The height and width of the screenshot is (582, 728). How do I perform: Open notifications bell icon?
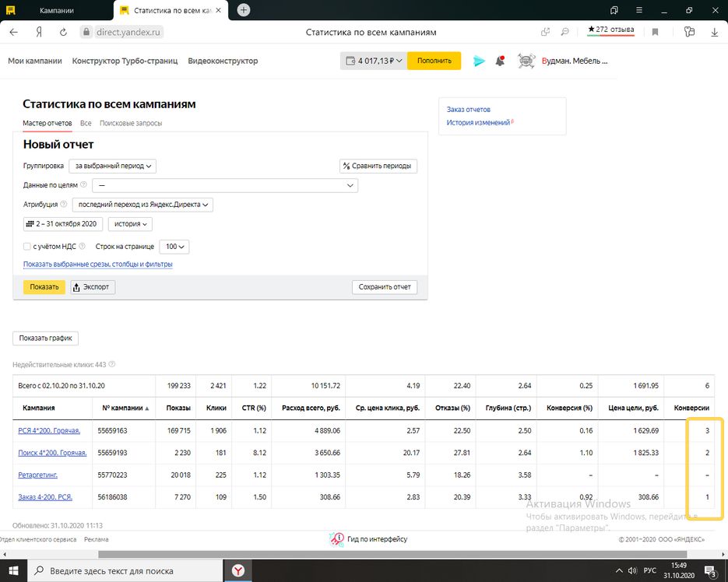click(x=500, y=61)
